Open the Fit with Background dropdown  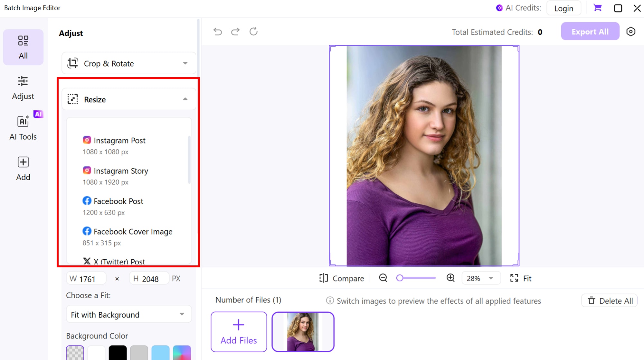click(x=129, y=315)
